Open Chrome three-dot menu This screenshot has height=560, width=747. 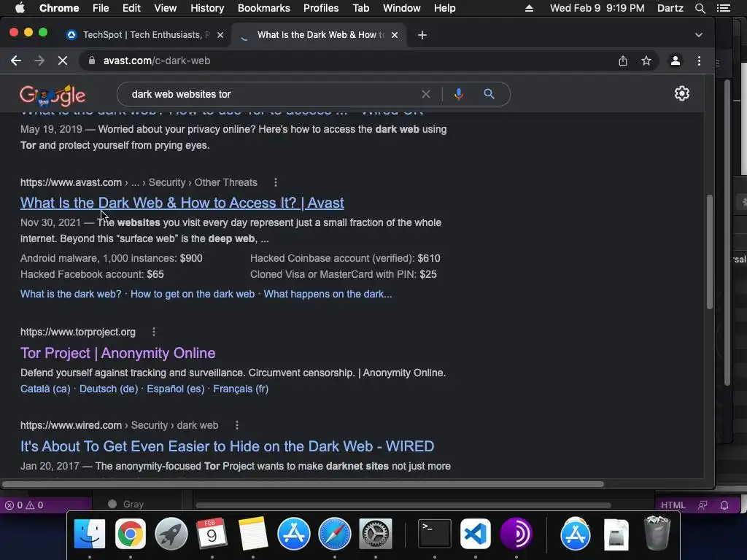[x=699, y=61]
